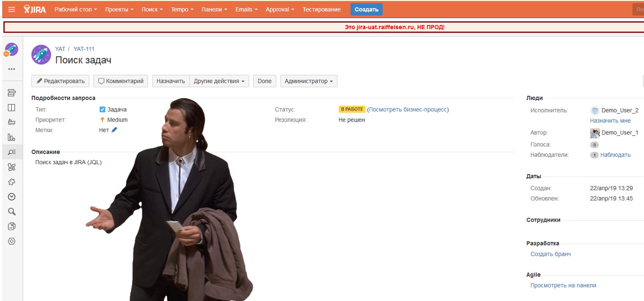The image size is (644, 301).
Task: Click the Назначить button
Action: 171,81
